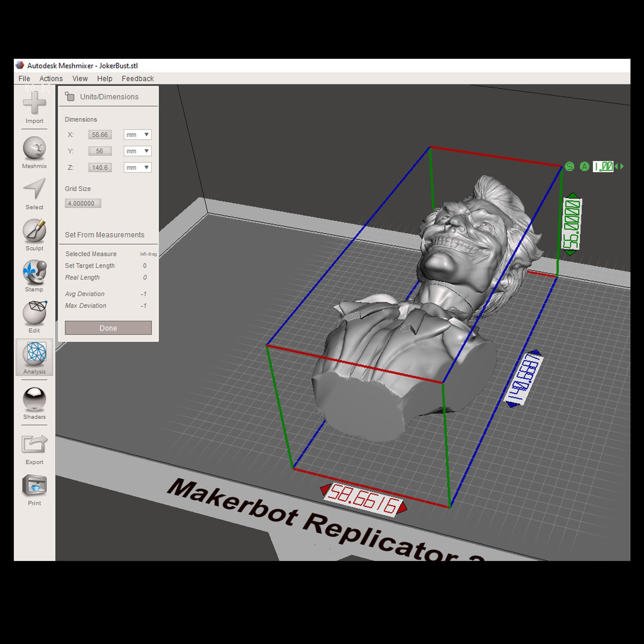This screenshot has width=644, height=644.
Task: Click green right arrow beside 1.00 value
Action: pyautogui.click(x=622, y=166)
